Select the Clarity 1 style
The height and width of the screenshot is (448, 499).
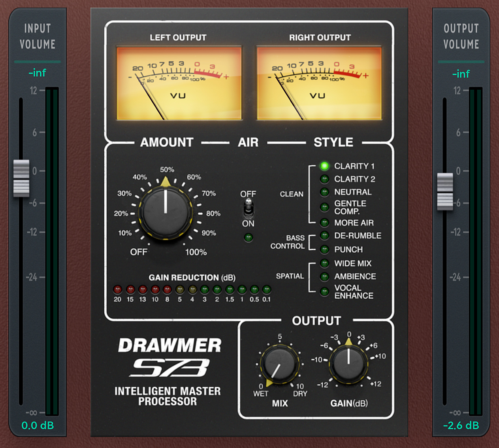[324, 166]
